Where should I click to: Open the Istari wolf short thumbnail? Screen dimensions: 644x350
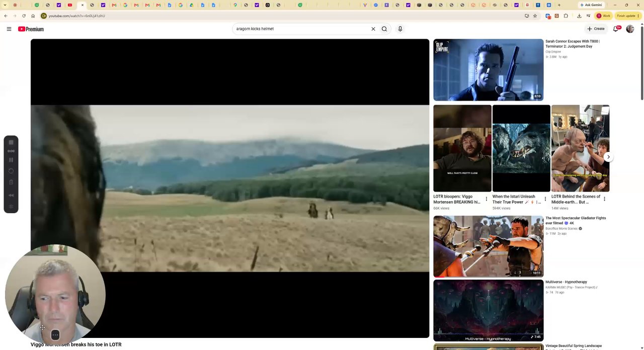[521, 148]
